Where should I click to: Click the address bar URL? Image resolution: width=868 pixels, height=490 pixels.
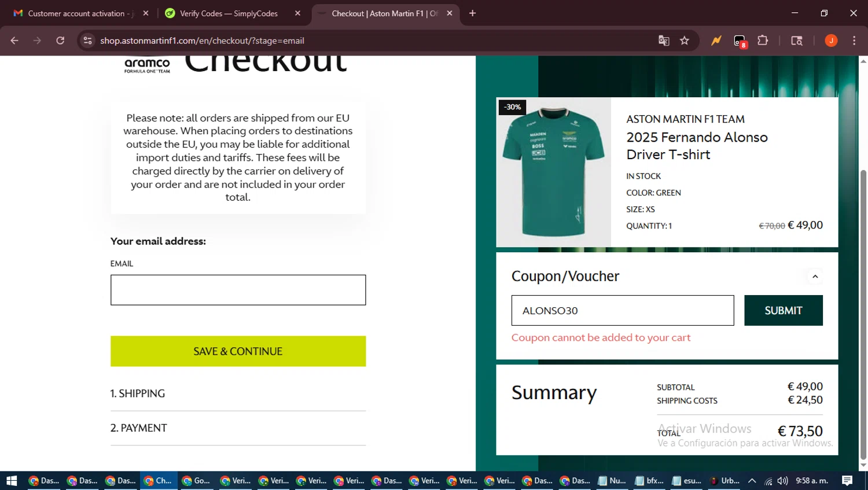coord(202,40)
